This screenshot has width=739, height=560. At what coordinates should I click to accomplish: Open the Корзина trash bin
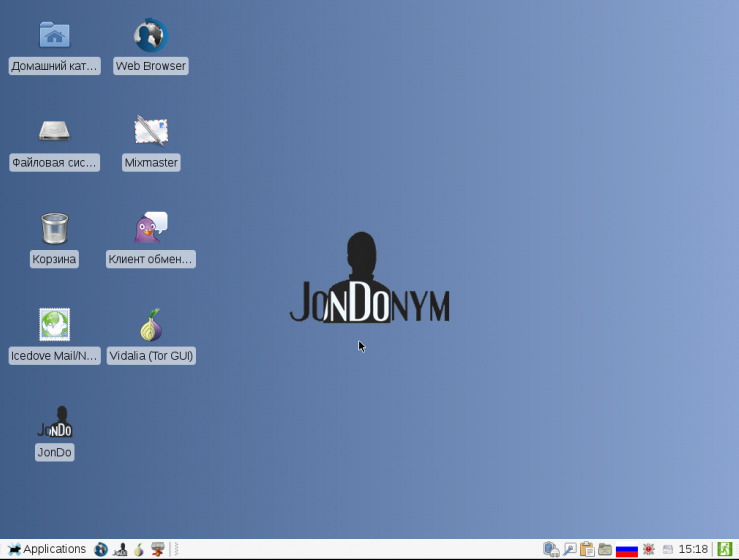click(x=54, y=228)
